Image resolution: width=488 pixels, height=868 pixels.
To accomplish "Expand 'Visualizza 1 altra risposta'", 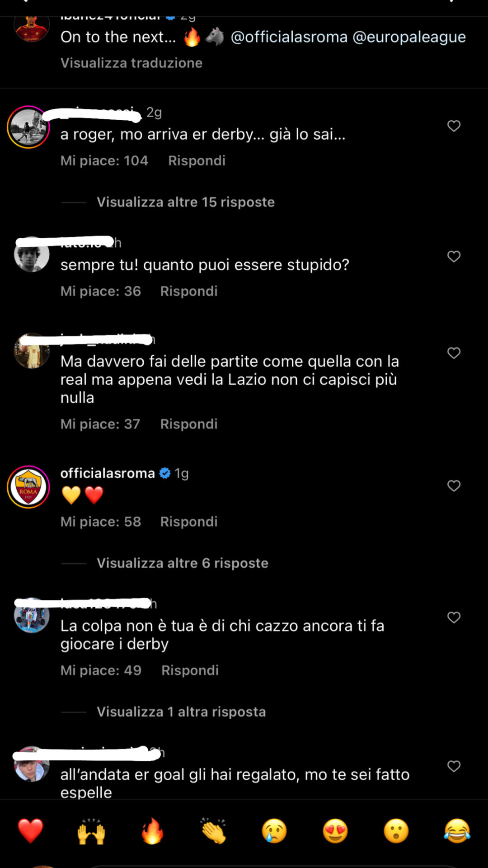I will coord(181,712).
